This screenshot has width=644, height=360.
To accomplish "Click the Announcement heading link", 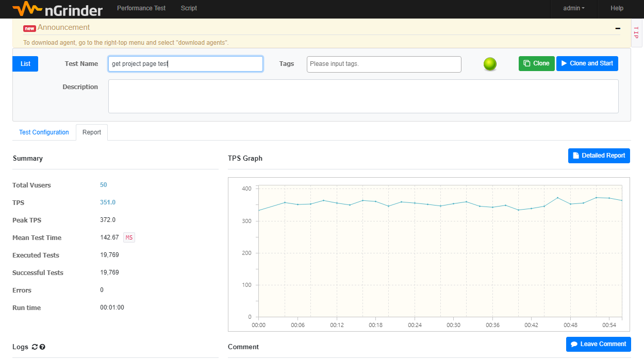I will 63,27.
